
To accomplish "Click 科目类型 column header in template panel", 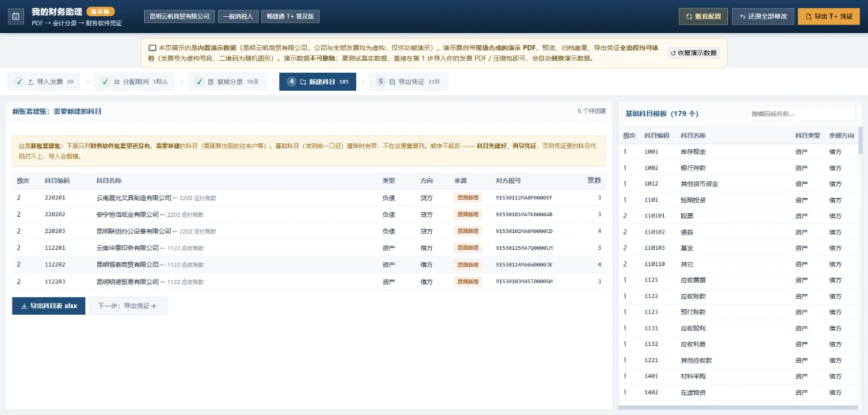I will coord(808,136).
